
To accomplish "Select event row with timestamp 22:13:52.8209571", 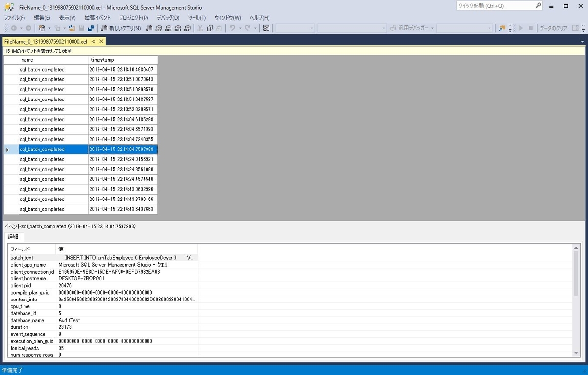I will (81, 109).
